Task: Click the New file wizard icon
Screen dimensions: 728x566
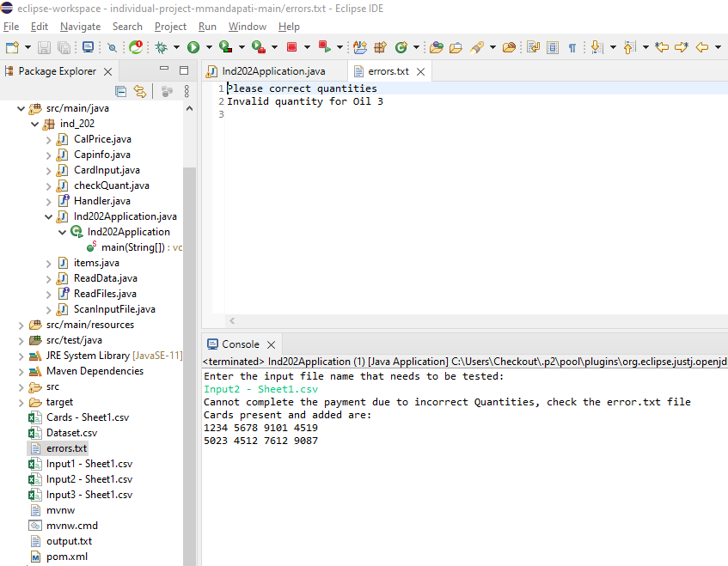Action: (12, 47)
